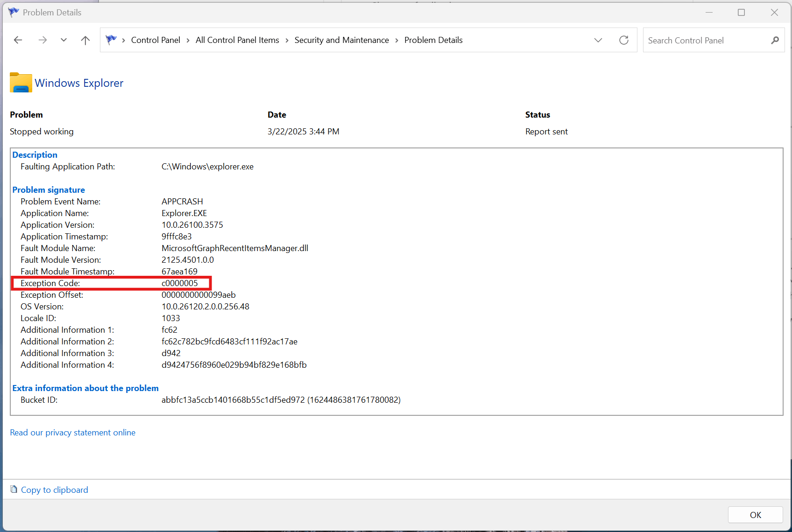Viewport: 792px width, 532px height.
Task: Click the Windows Explorer heading
Action: [x=79, y=83]
